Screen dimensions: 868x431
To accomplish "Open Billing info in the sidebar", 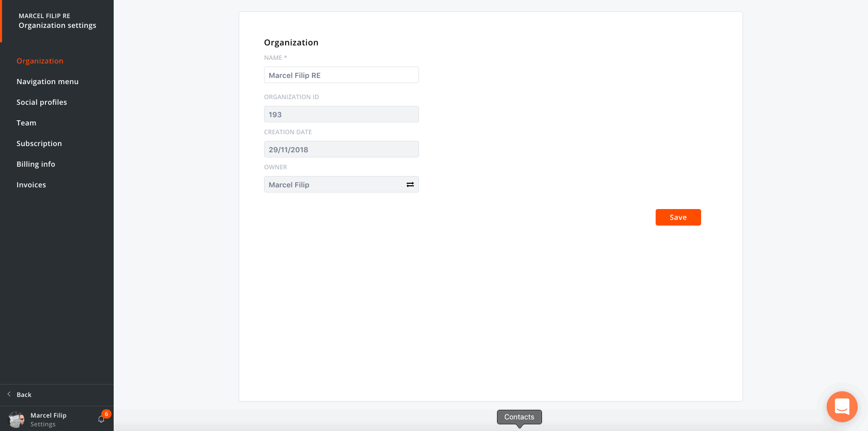I will pyautogui.click(x=36, y=164).
